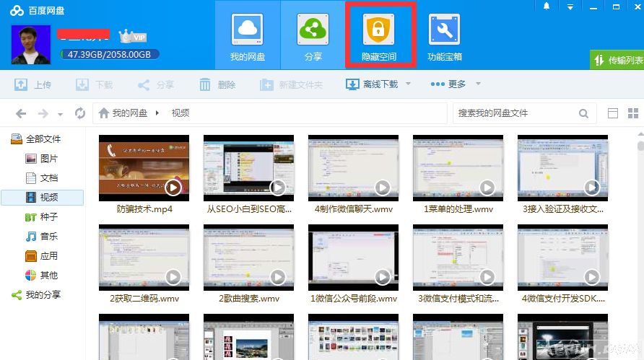Click the 分享 toolbar button

[x=156, y=84]
